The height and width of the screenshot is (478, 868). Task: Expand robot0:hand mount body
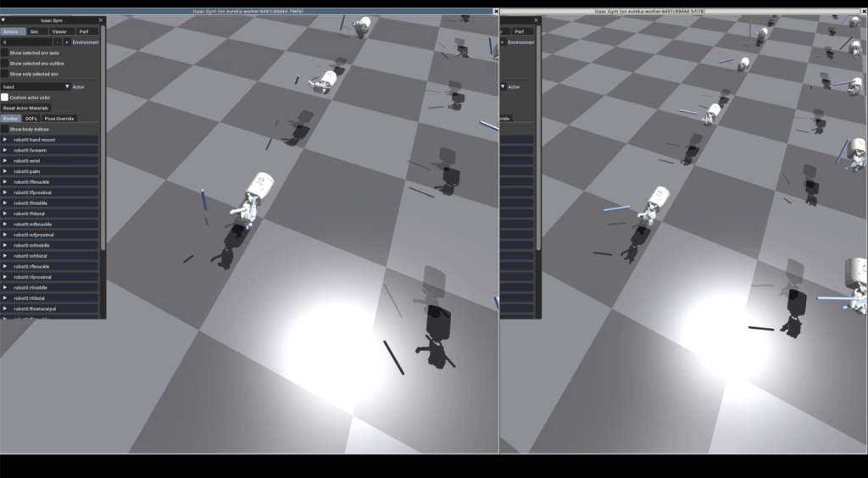[x=5, y=140]
